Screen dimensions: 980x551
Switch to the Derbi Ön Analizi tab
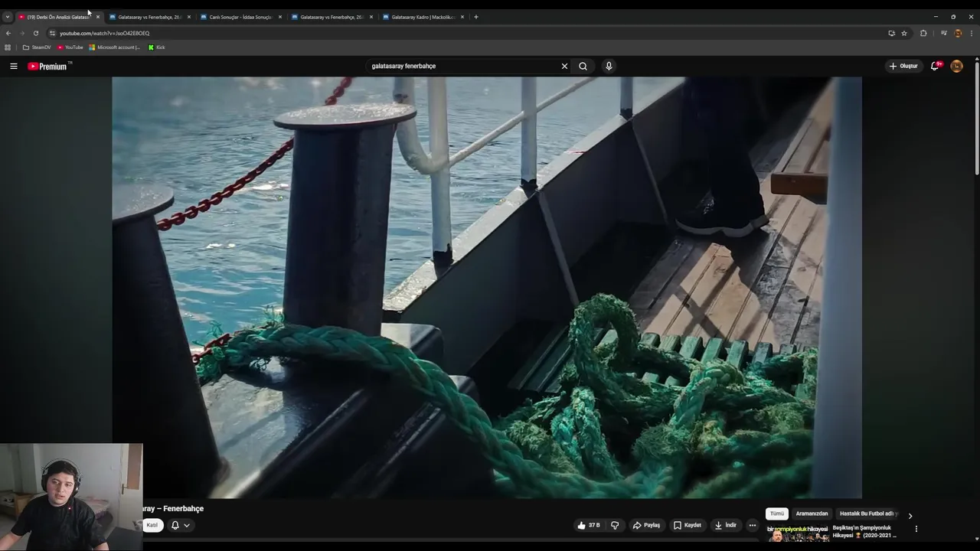58,17
